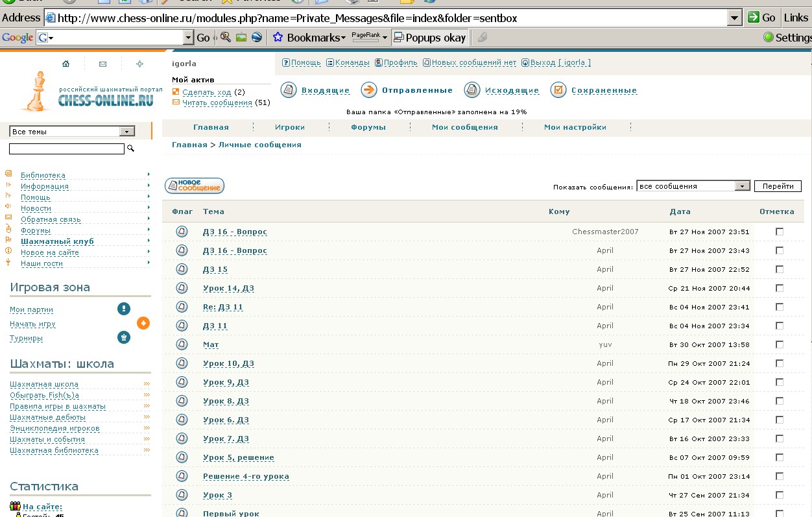
Task: Click the Перейти button
Action: coord(778,186)
